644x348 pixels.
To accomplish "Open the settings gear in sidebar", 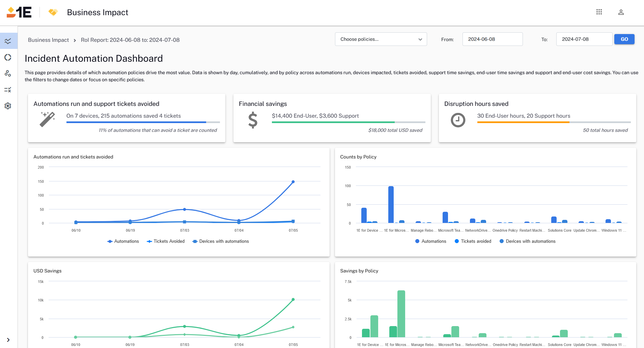I will click(x=8, y=106).
